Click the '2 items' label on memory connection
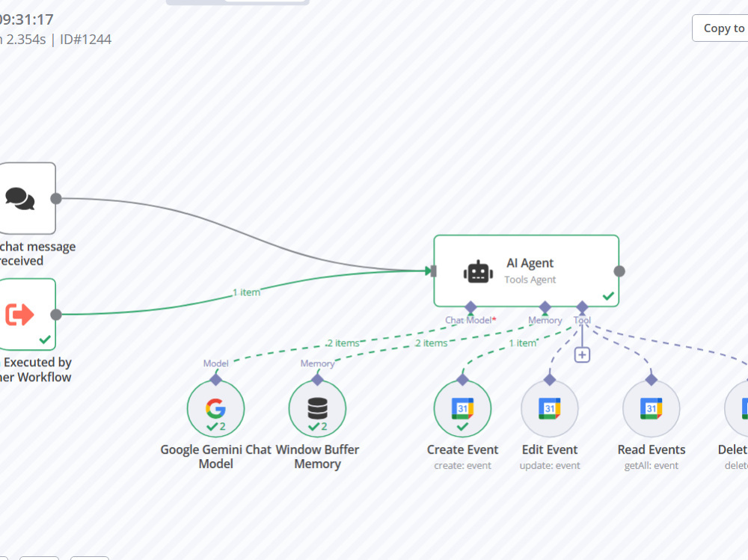This screenshot has height=560, width=748. [x=431, y=343]
